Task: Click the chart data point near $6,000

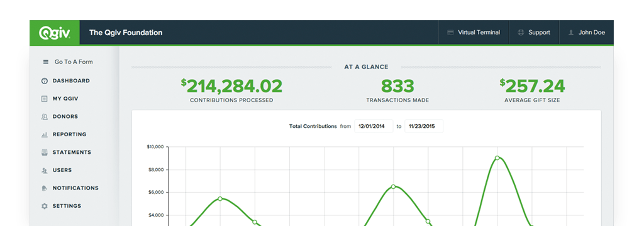Action: pos(394,186)
